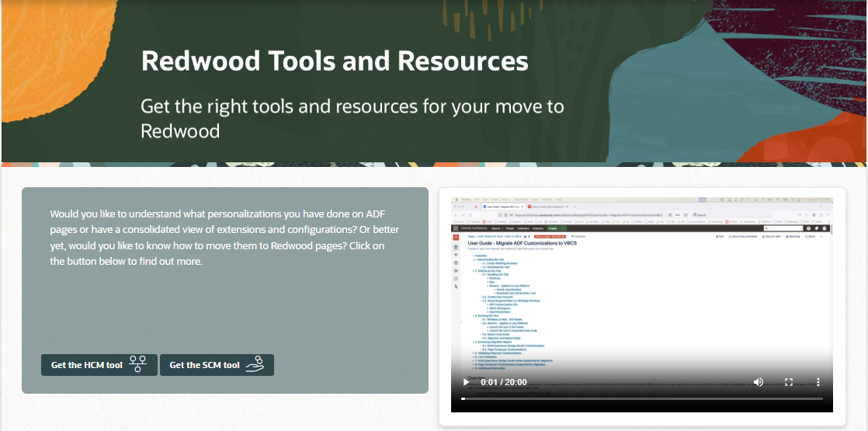Screen dimensions: 868x431
Task: Open the video's three-dot options menu
Action: (x=818, y=382)
